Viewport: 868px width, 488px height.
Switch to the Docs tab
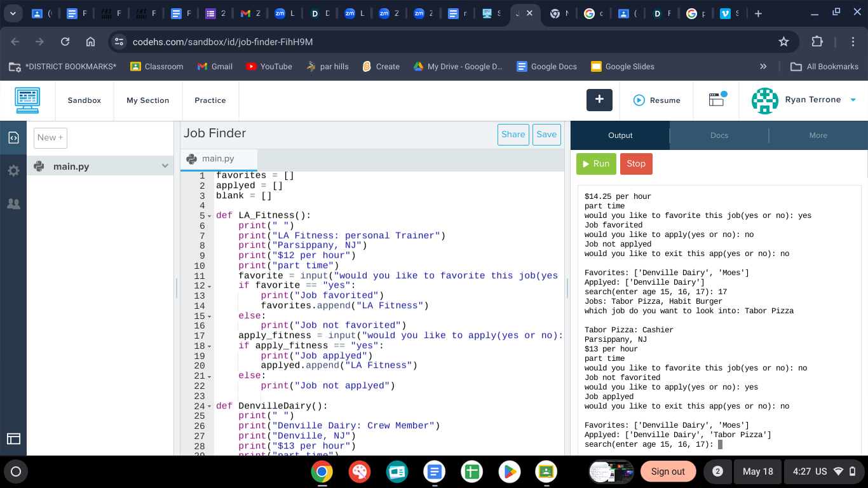tap(719, 135)
